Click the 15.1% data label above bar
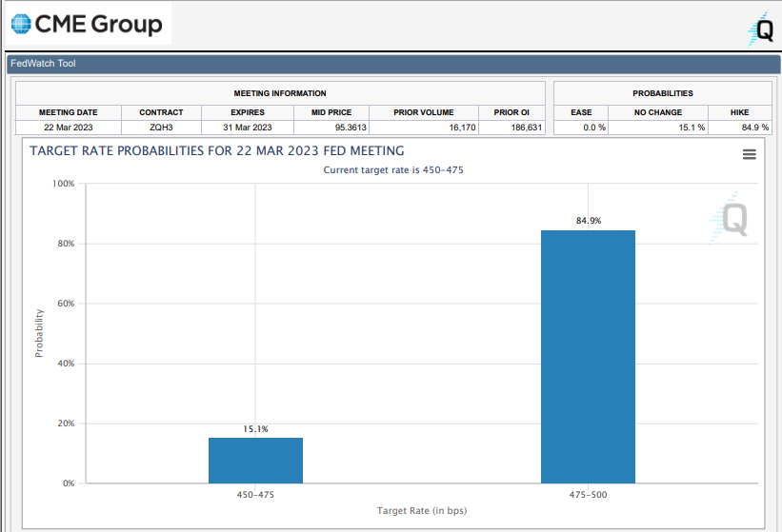Viewport: 782px width, 532px height. pyautogui.click(x=255, y=429)
